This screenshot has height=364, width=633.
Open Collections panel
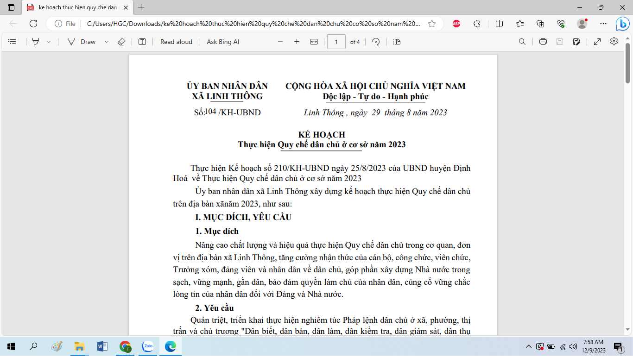point(540,24)
